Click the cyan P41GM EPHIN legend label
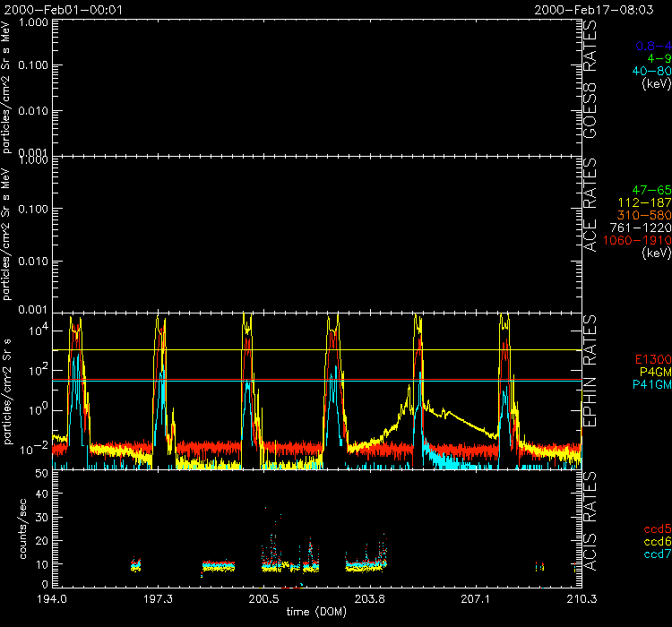672x627 pixels. click(x=650, y=385)
